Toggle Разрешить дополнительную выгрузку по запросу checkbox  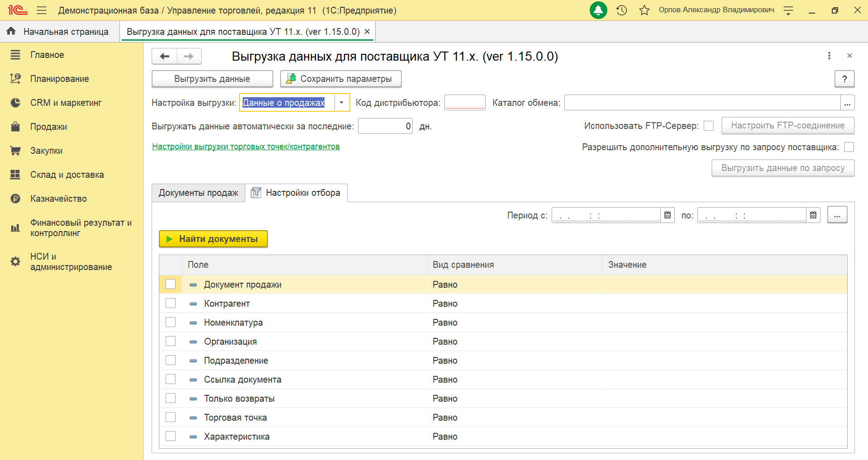click(x=849, y=147)
